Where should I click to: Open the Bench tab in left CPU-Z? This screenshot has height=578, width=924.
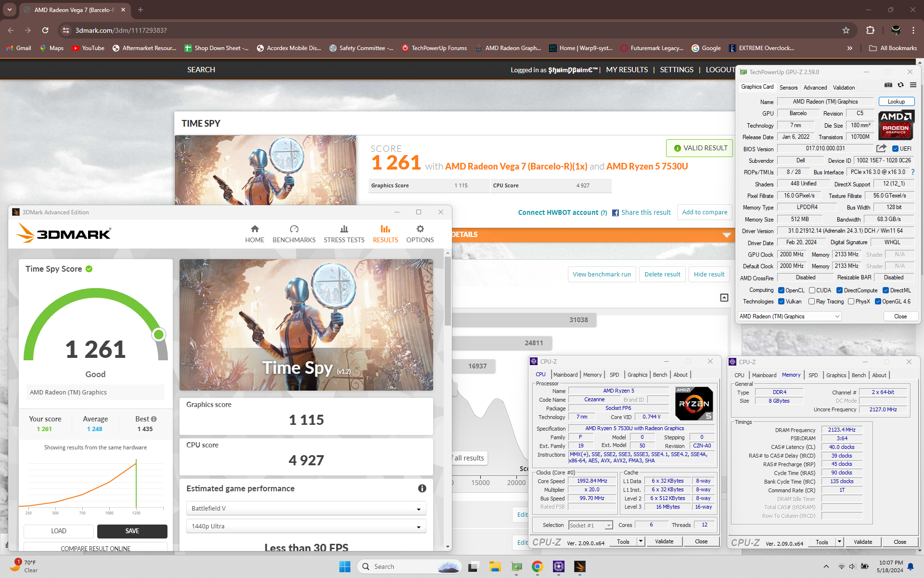click(x=660, y=375)
